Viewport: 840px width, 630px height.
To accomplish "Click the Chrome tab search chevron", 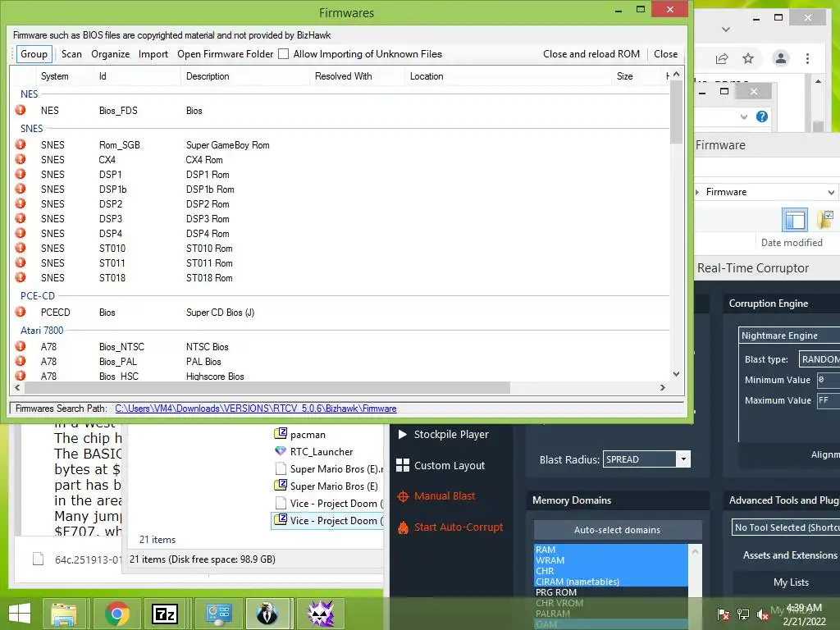I will [726, 30].
